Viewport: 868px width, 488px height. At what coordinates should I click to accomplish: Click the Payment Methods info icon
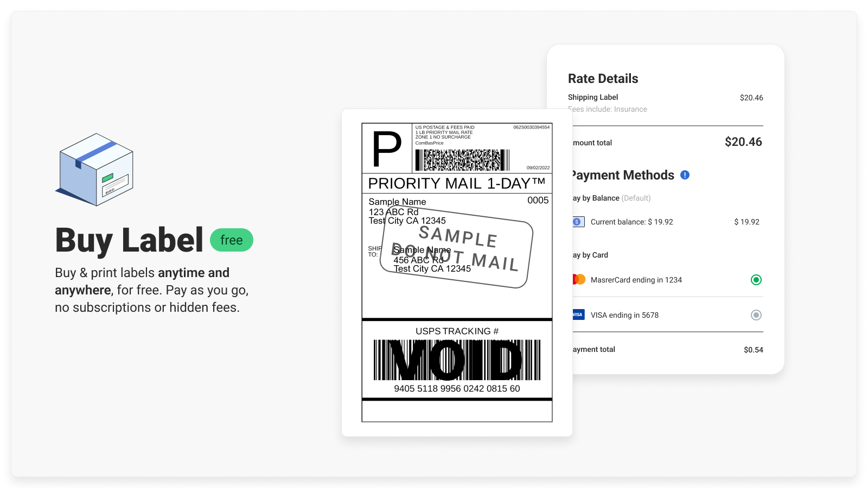(x=685, y=175)
